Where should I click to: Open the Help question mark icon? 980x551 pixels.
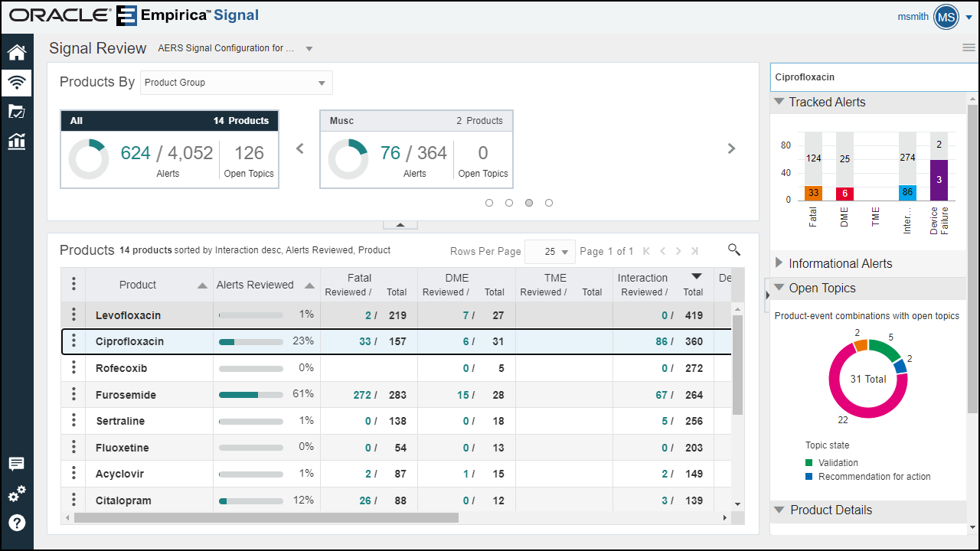coord(16,523)
